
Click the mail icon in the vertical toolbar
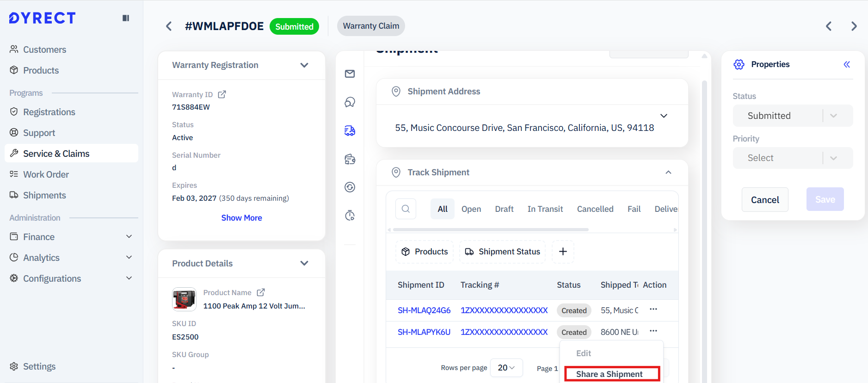click(x=350, y=74)
